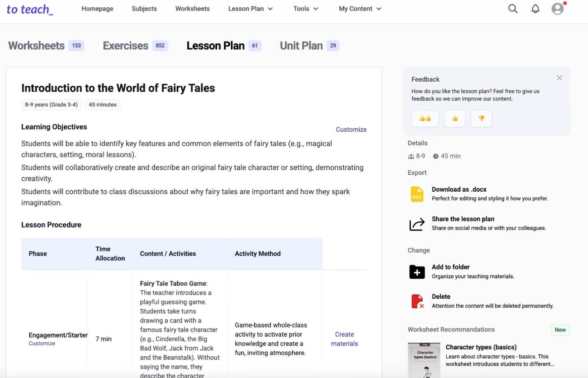The image size is (588, 378).
Task: Click the Create materials link
Action: [x=344, y=339]
